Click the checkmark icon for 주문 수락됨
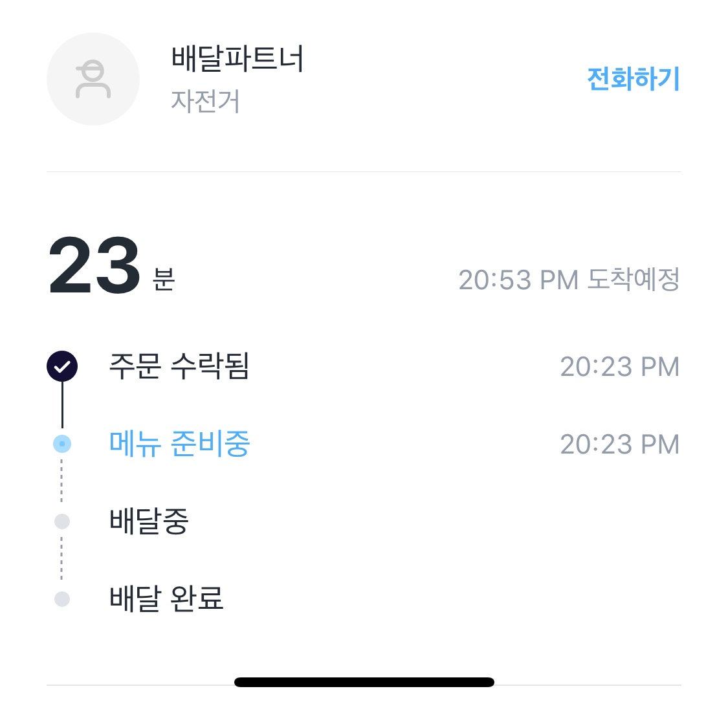 (62, 367)
